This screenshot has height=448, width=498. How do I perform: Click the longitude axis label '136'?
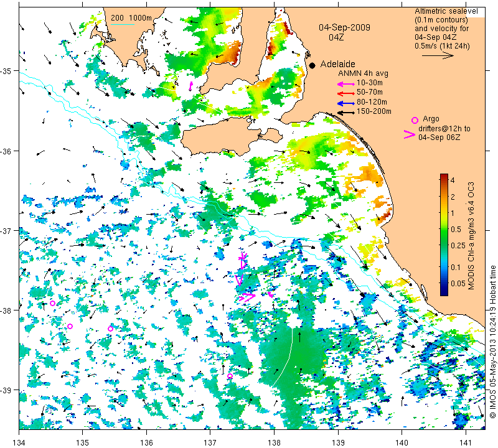(146, 442)
